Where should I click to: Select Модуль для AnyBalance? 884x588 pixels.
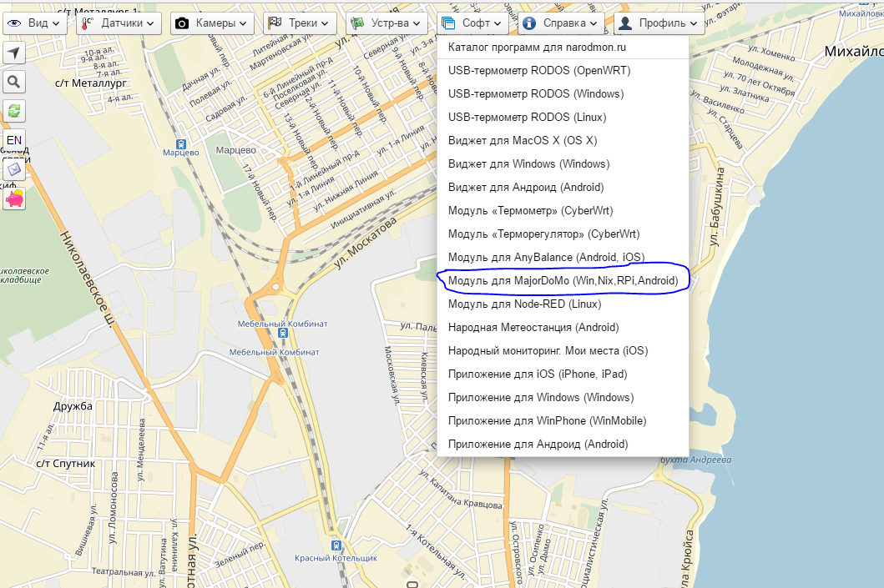(x=563, y=258)
